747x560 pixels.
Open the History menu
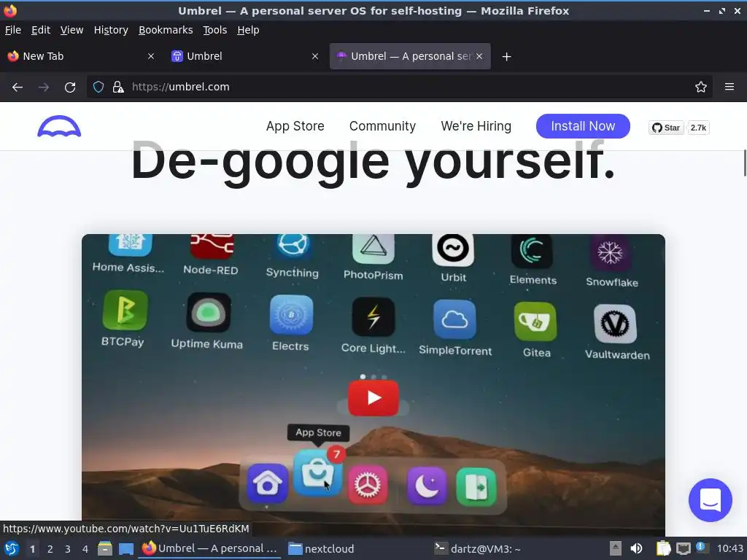[111, 30]
